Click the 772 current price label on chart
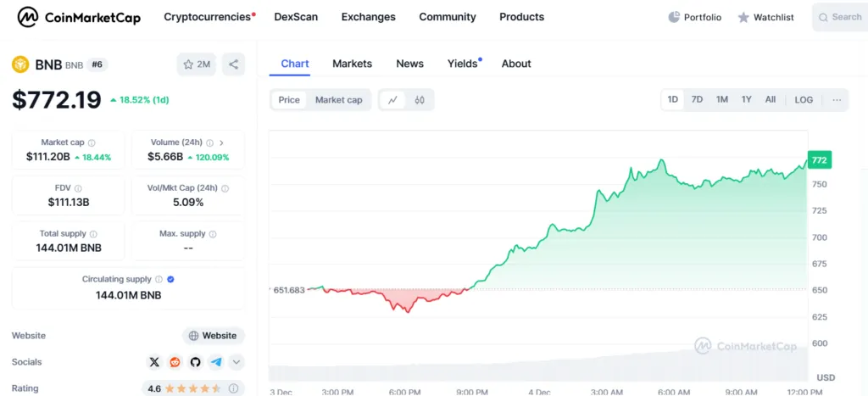The width and height of the screenshot is (868, 396). (x=820, y=160)
